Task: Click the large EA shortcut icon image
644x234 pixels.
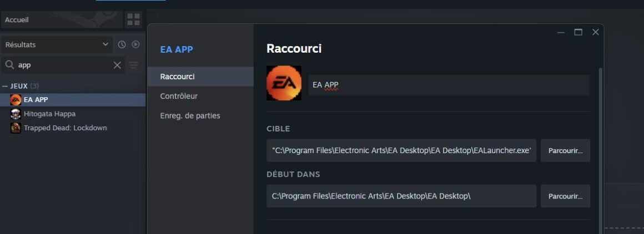Action: click(x=284, y=83)
